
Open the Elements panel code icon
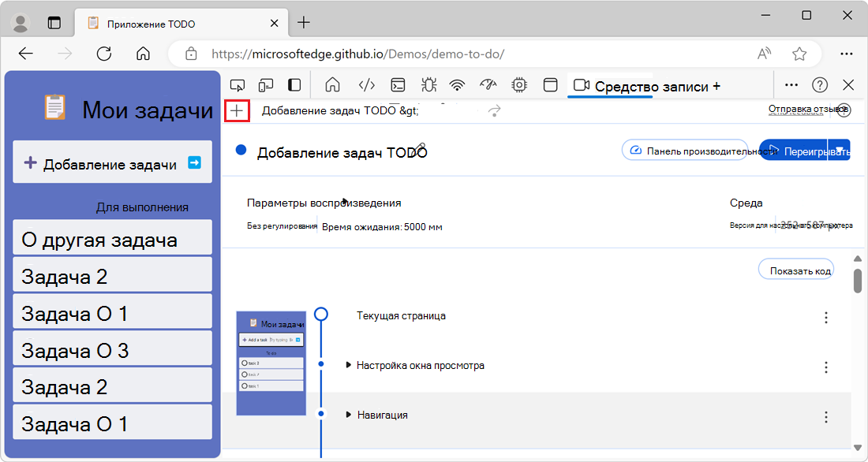pyautogui.click(x=365, y=85)
